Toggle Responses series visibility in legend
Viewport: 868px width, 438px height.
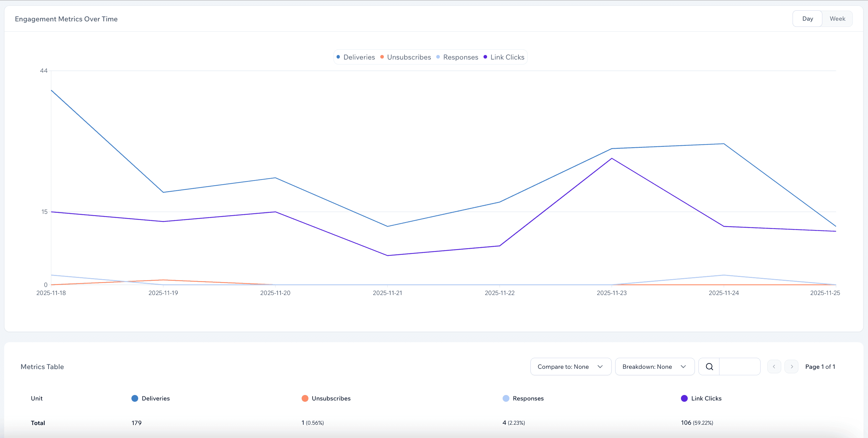pos(460,57)
